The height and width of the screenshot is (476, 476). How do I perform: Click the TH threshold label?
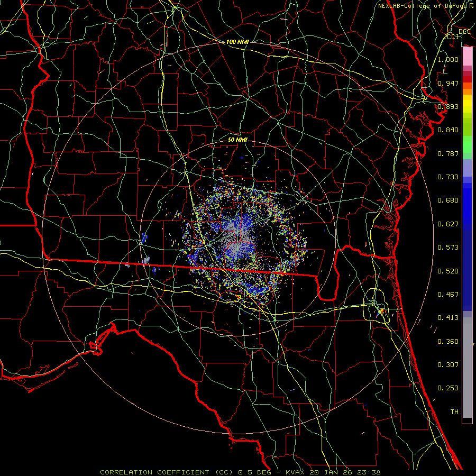point(454,412)
